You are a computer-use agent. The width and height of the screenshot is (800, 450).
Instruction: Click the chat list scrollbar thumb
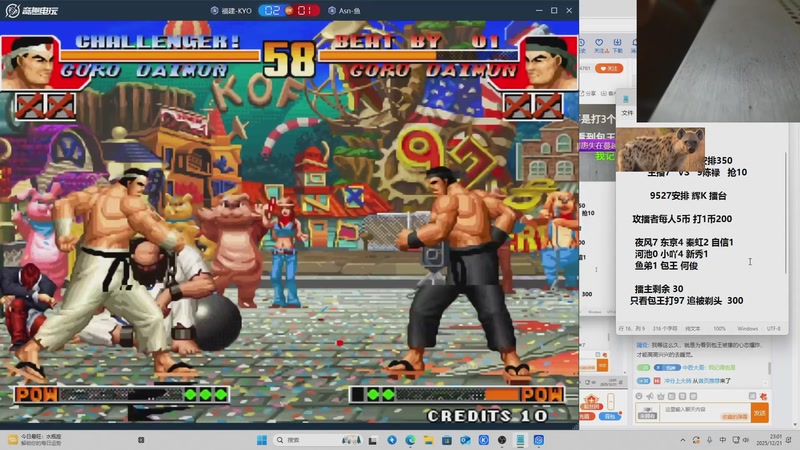point(769,368)
